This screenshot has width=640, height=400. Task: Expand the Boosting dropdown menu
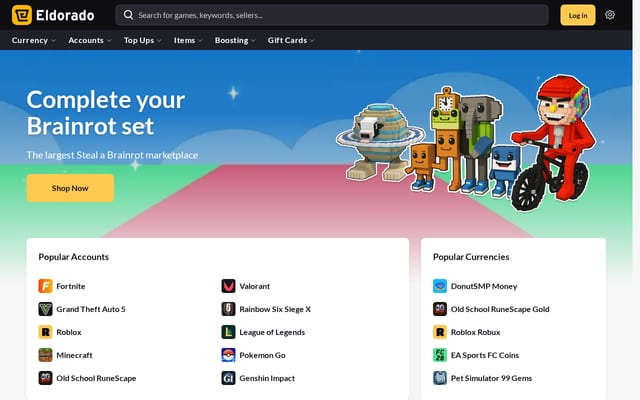[235, 40]
